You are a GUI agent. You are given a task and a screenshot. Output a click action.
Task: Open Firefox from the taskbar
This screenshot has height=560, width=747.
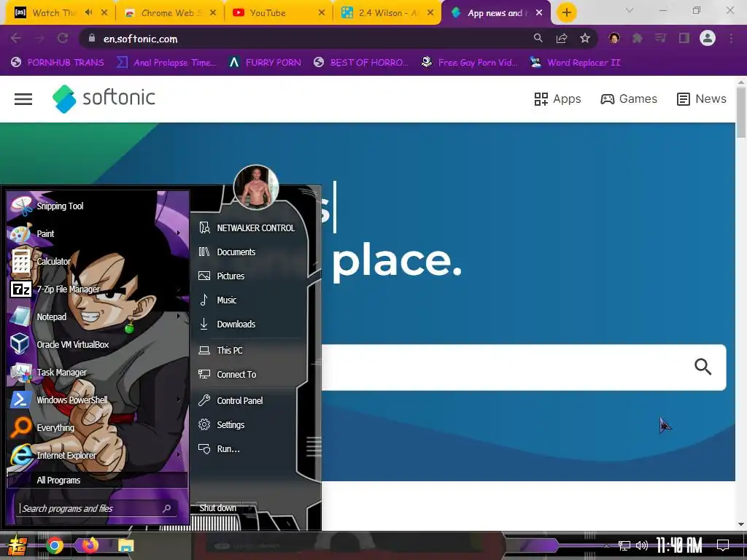point(90,545)
